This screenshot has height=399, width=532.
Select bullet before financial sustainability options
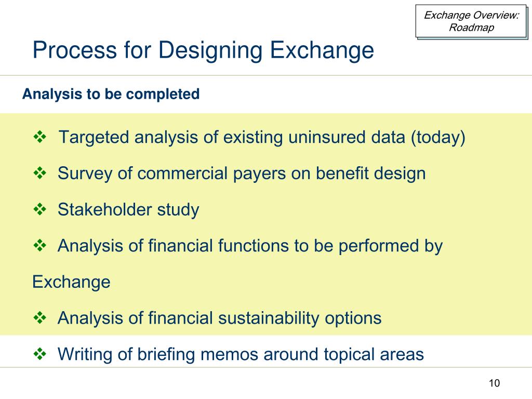tap(40, 318)
